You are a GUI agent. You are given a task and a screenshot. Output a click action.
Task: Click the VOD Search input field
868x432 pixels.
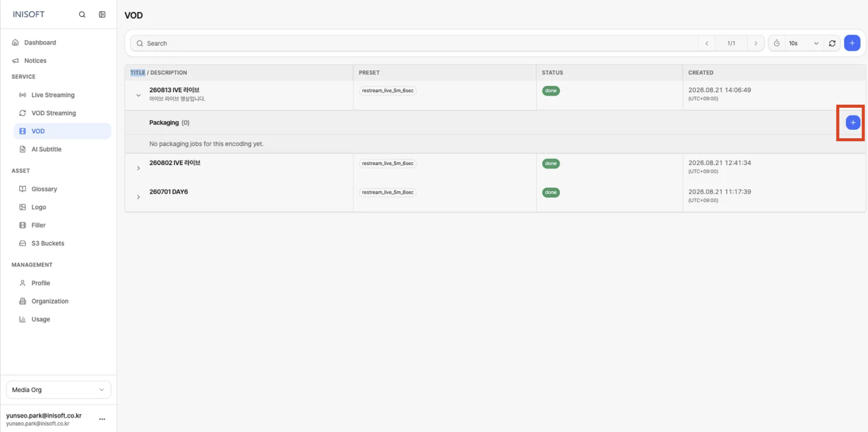(x=414, y=43)
